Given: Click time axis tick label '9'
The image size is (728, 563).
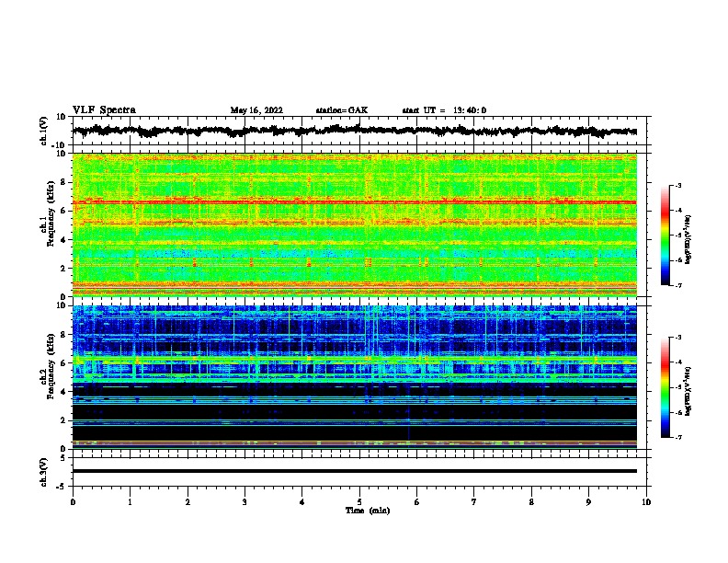Looking at the screenshot, I should [588, 502].
